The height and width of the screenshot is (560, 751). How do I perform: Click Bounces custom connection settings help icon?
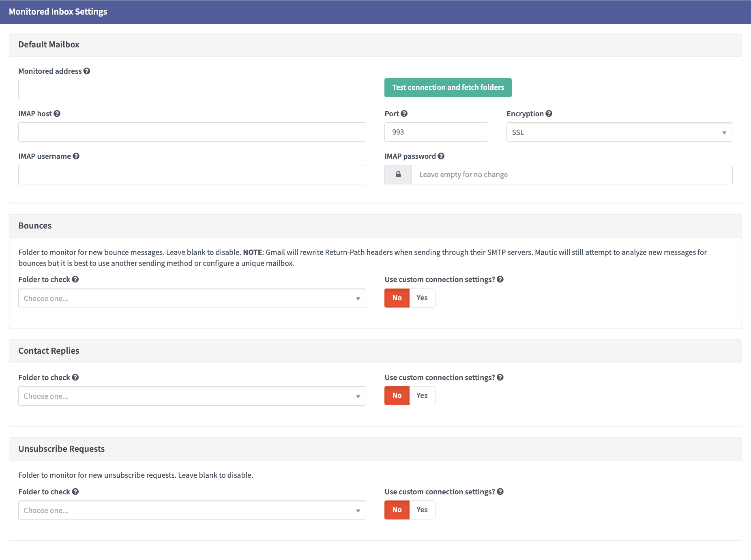tap(500, 279)
